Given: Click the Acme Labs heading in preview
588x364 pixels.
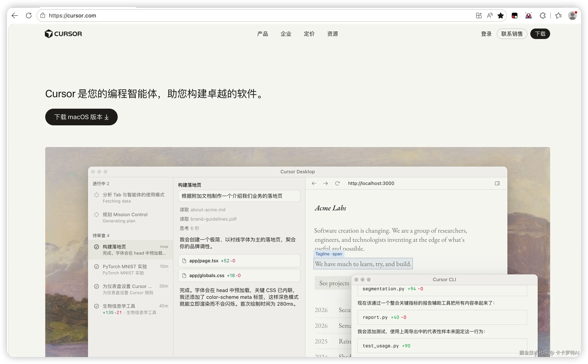Looking at the screenshot, I should click(330, 208).
